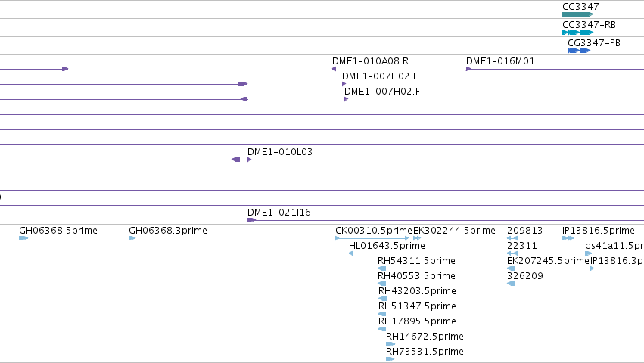The width and height of the screenshot is (644, 363).
Task: Select the RH54311.5prime EST label
Action: pos(416,261)
